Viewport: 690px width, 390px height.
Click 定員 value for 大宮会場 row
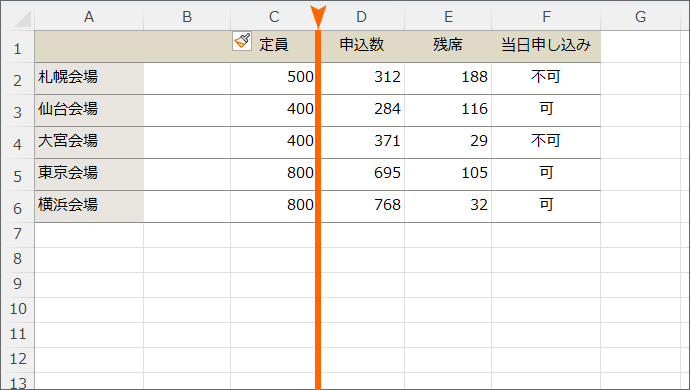(274, 143)
